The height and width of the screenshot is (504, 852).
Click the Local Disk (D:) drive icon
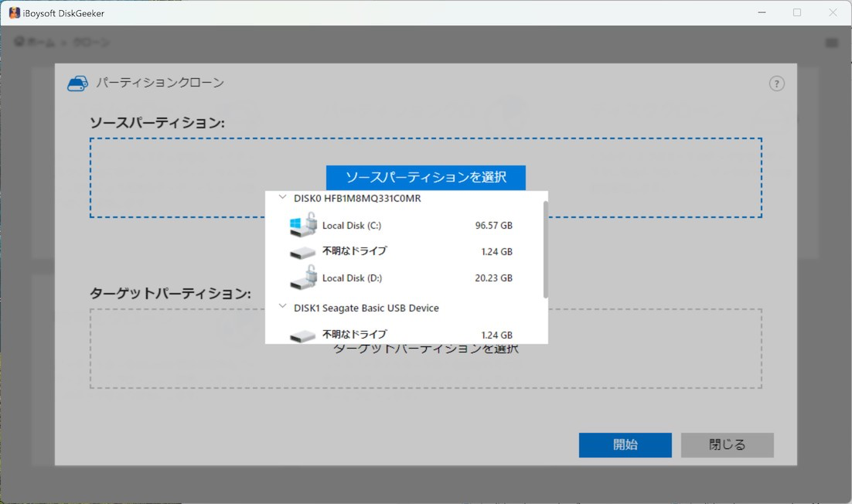tap(302, 277)
